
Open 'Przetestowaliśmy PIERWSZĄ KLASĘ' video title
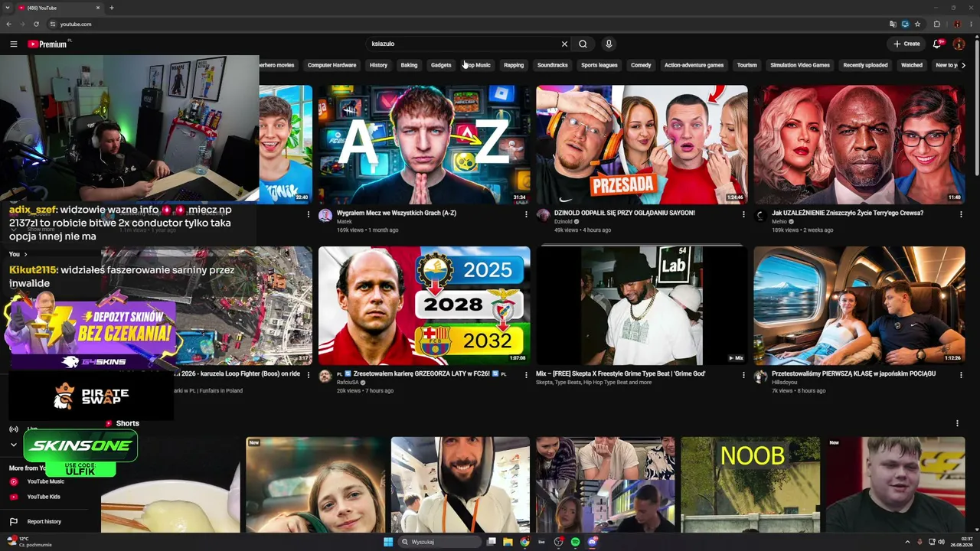click(854, 373)
